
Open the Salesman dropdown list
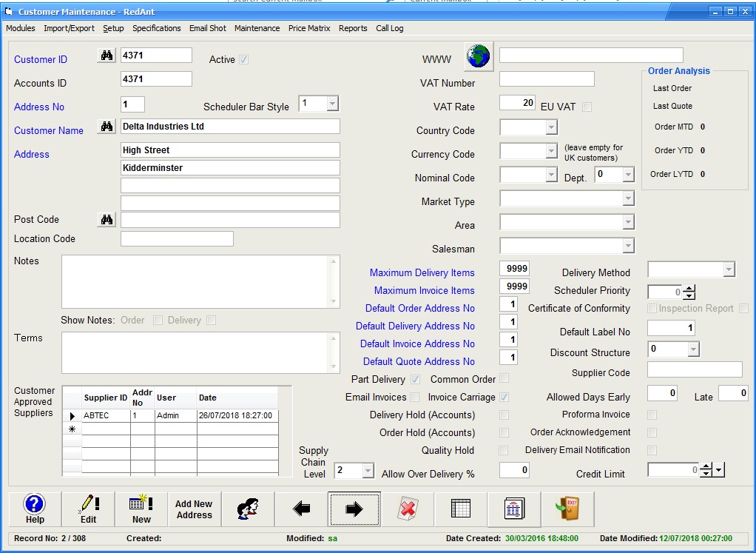(628, 246)
